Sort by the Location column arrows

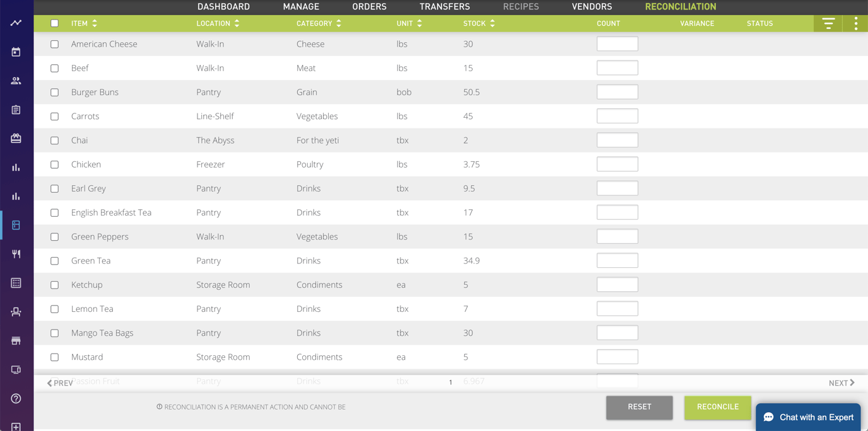(x=237, y=23)
